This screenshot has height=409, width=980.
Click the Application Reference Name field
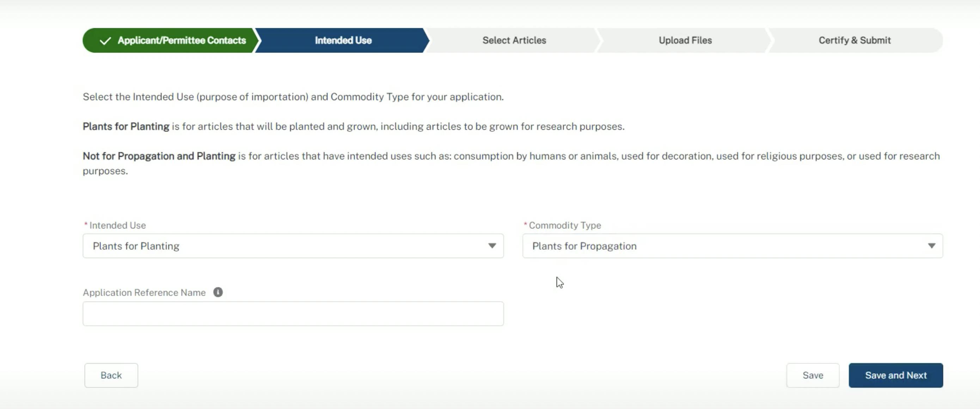point(293,313)
